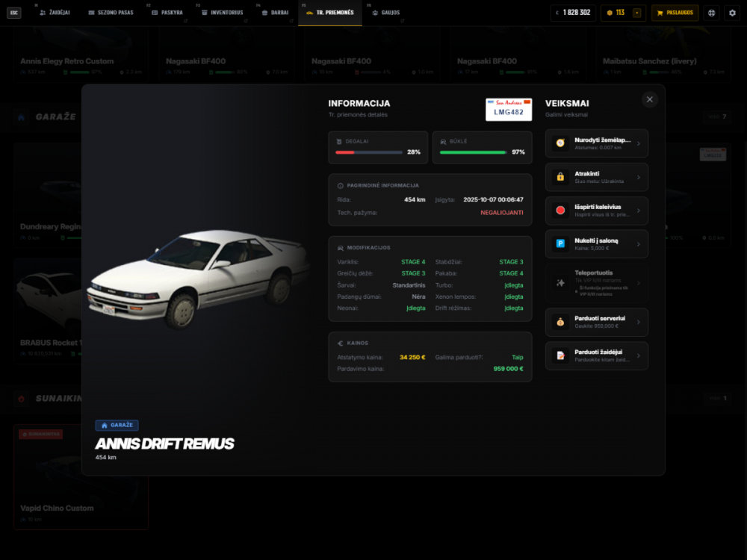Click the money balance 1 828 302
The image size is (747, 560).
tap(573, 13)
